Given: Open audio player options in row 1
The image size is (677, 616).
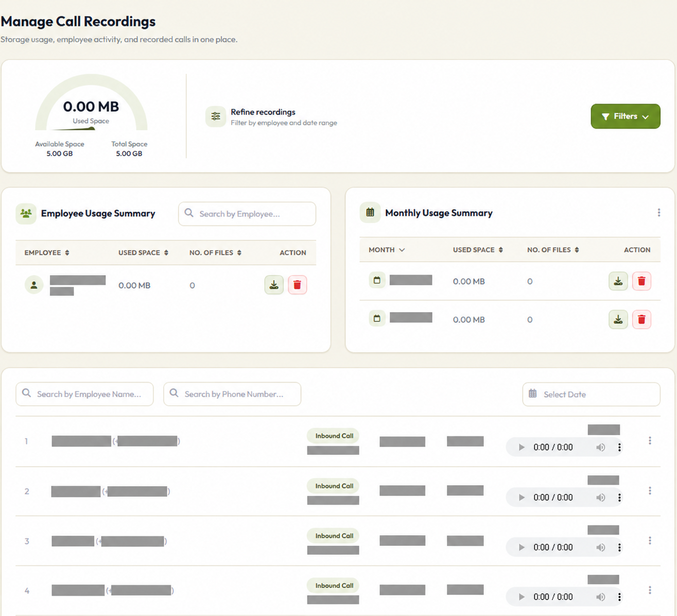Looking at the screenshot, I should (x=619, y=447).
